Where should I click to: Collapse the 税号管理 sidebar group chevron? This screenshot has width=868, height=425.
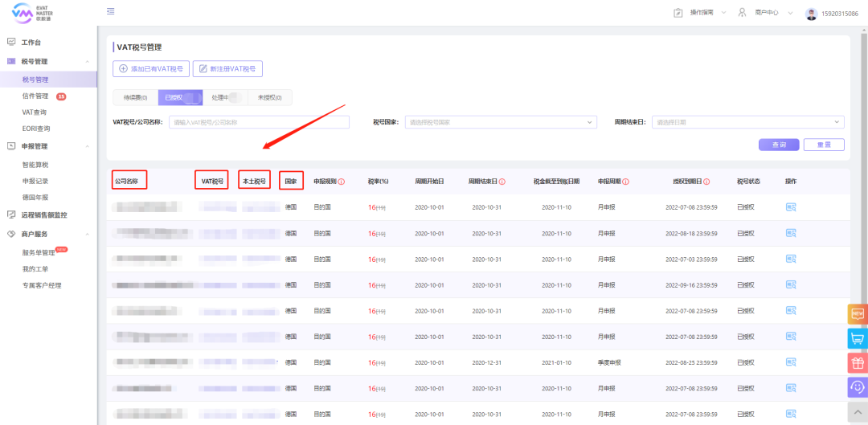pos(87,61)
